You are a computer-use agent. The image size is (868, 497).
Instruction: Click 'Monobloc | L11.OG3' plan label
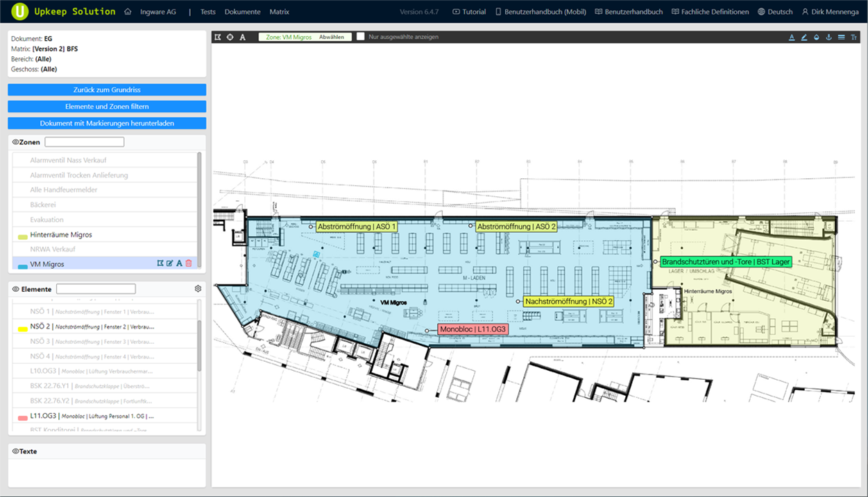tap(473, 330)
